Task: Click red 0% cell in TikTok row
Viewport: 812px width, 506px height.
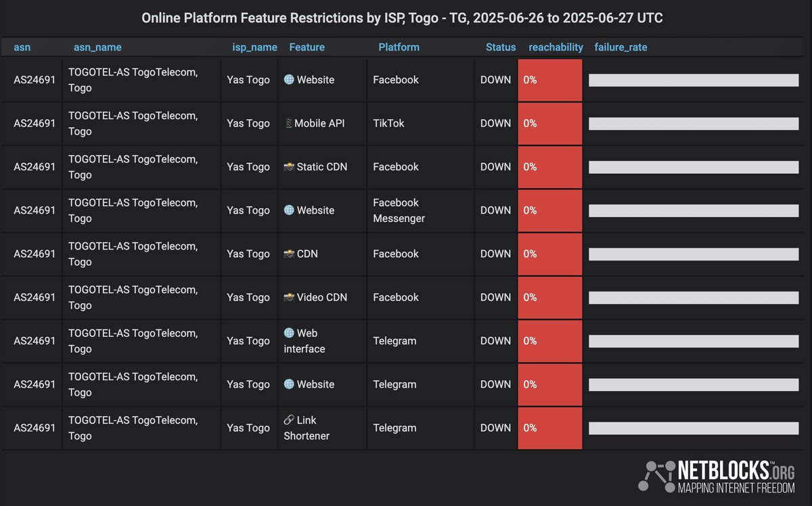Action: click(x=550, y=123)
